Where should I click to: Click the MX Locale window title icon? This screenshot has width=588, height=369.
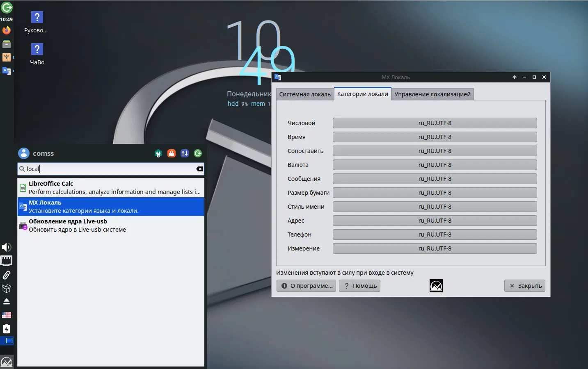pos(278,77)
